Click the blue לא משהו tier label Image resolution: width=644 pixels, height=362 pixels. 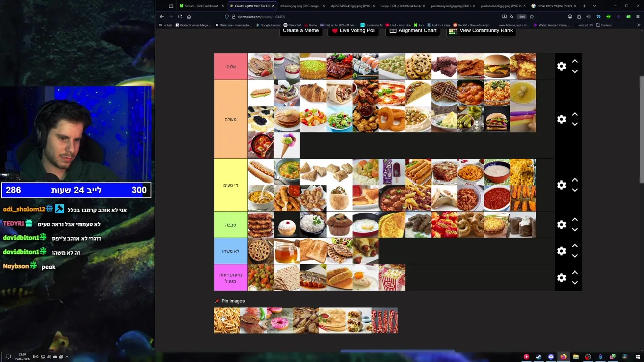tap(230, 251)
